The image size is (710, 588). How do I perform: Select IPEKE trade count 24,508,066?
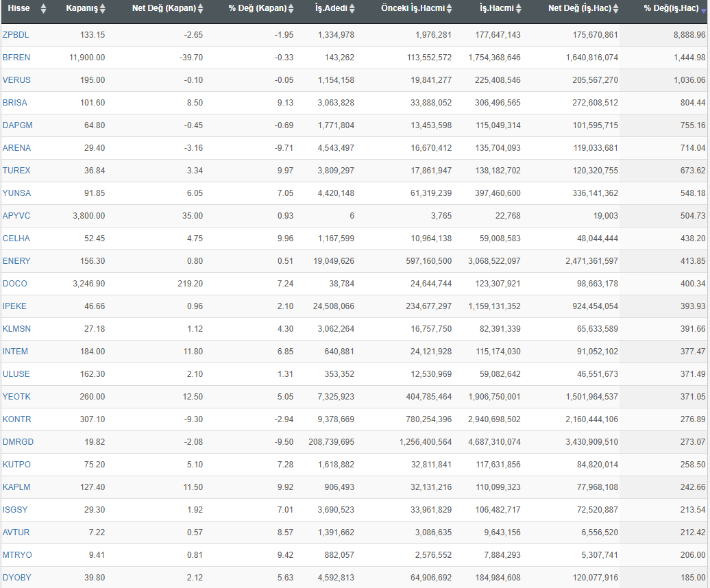(x=334, y=306)
